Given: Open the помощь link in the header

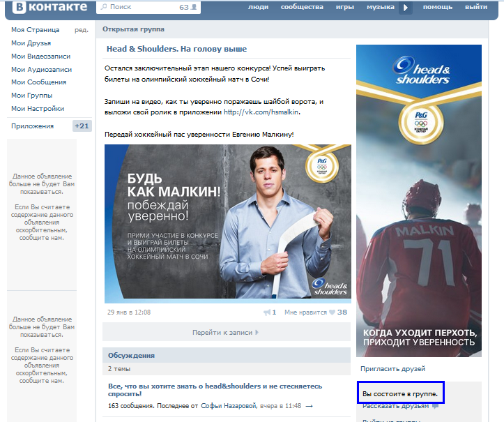Looking at the screenshot, I should coord(438,7).
